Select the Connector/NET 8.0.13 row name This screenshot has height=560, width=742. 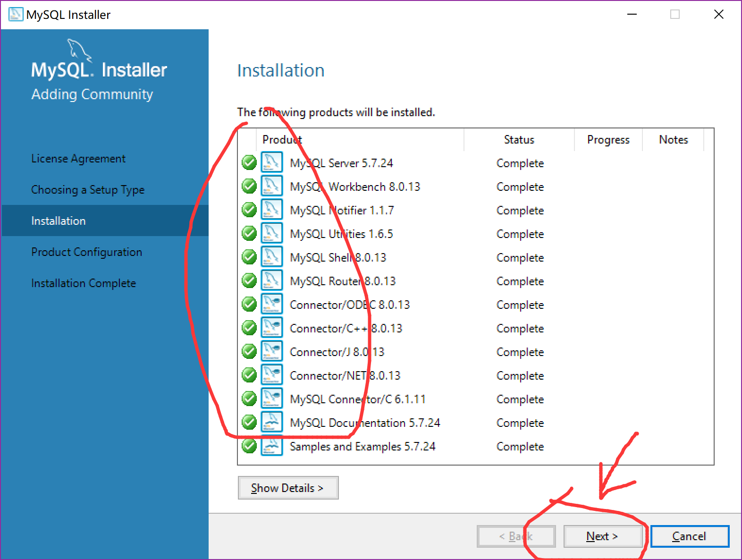345,376
